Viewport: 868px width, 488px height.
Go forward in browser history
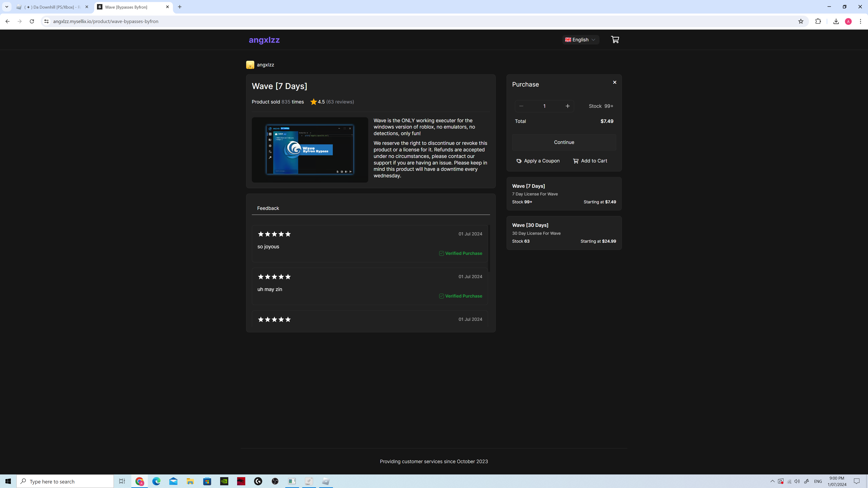pos(19,21)
